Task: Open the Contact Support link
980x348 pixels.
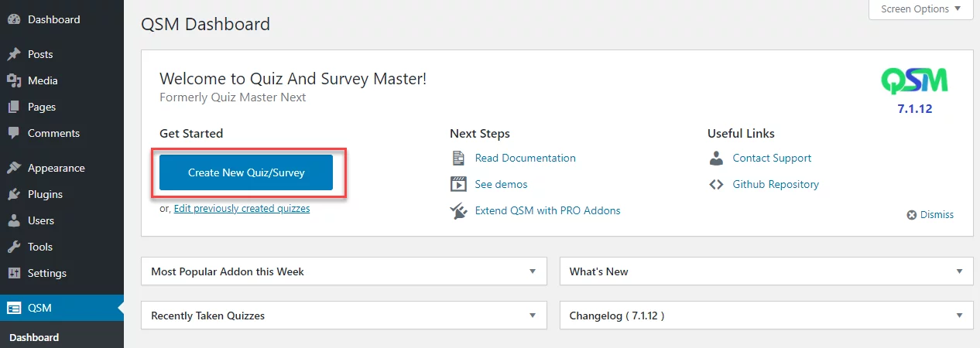Action: [x=772, y=158]
